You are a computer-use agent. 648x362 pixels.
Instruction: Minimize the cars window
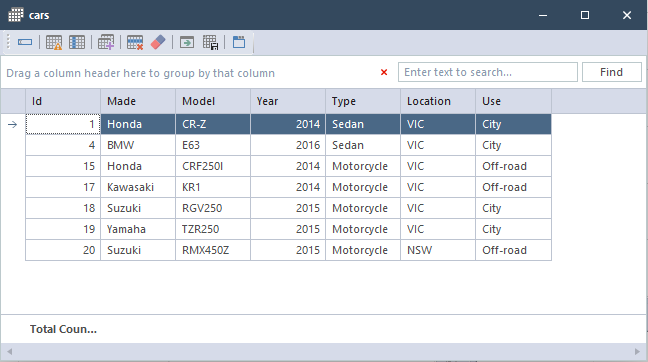tap(543, 15)
